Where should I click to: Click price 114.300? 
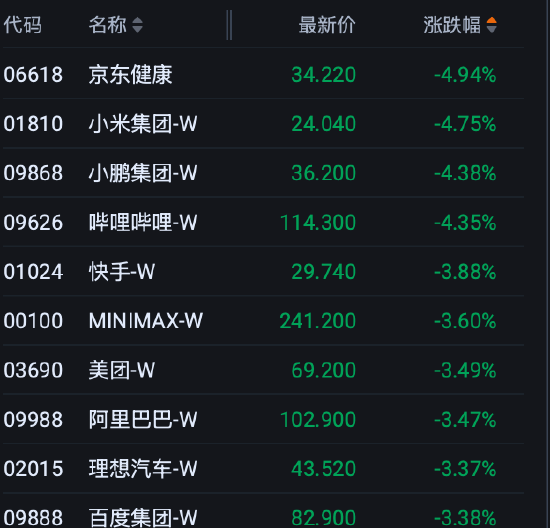pos(318,222)
